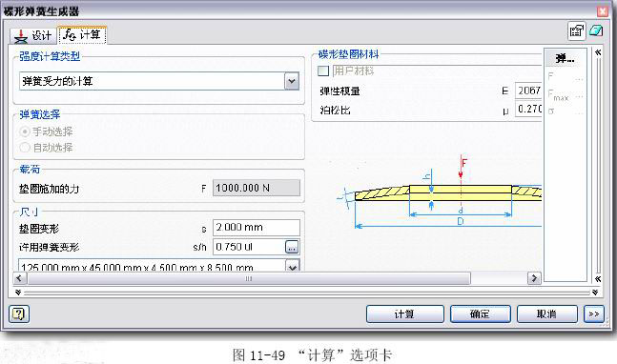Select the 自动选择 radio button

click(25, 148)
